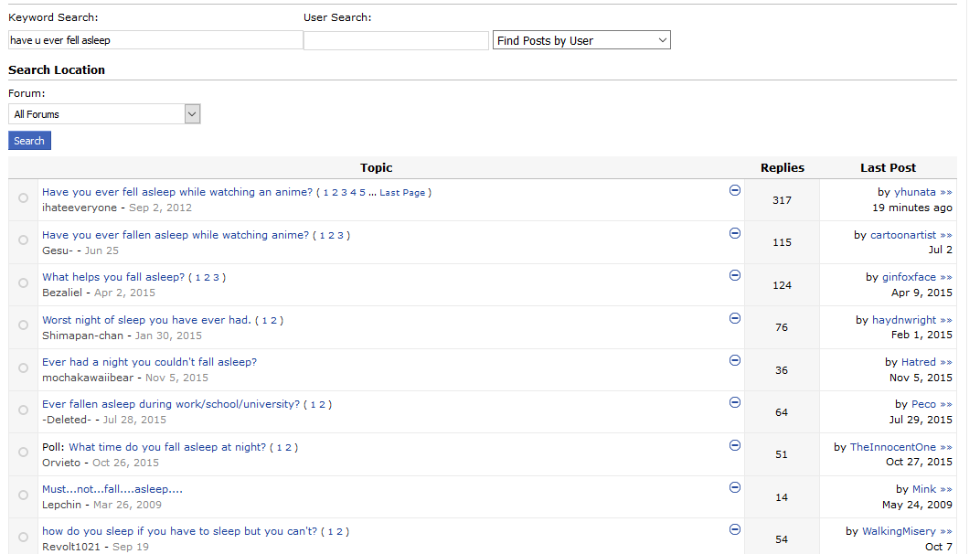Click minus icon on 'Worst night of sleep' row

coord(734,318)
